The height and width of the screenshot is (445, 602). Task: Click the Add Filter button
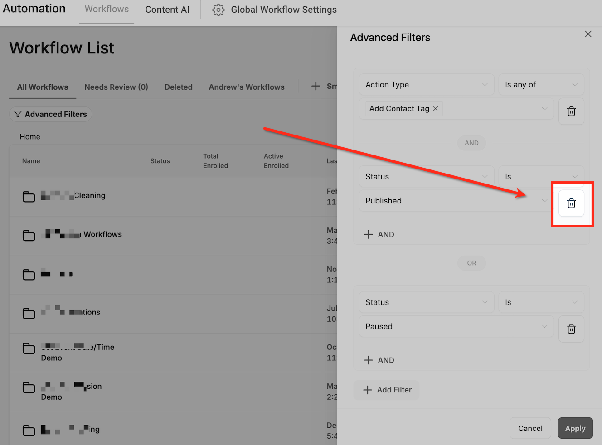(x=387, y=390)
